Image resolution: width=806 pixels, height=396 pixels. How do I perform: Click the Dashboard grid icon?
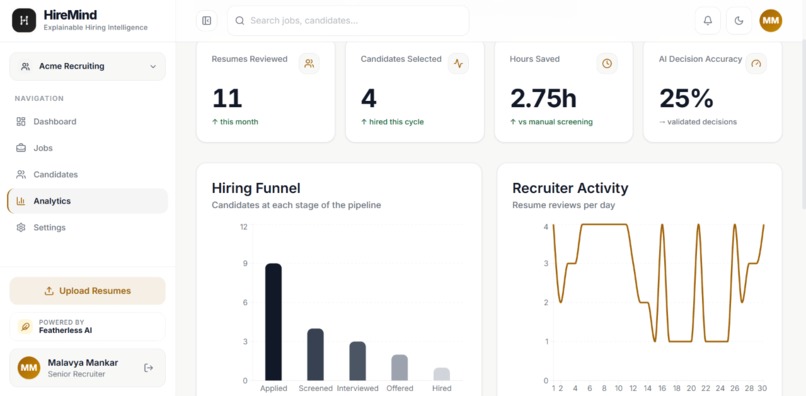(x=21, y=122)
